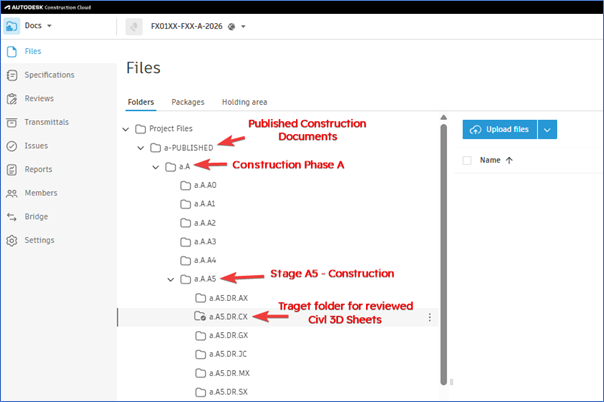
Task: Open folder labeled a.A5.DR.CX
Action: (228, 317)
